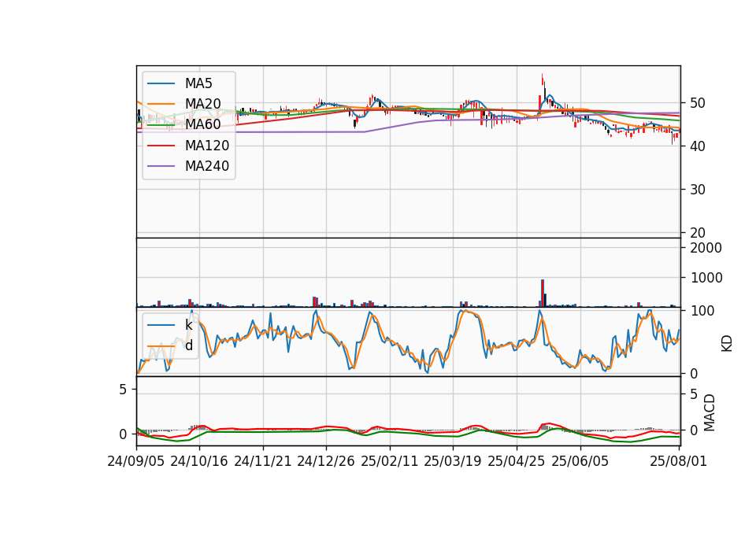Click the blue MA5 legend line sample
This screenshot has height=543, width=756.
coord(161,83)
